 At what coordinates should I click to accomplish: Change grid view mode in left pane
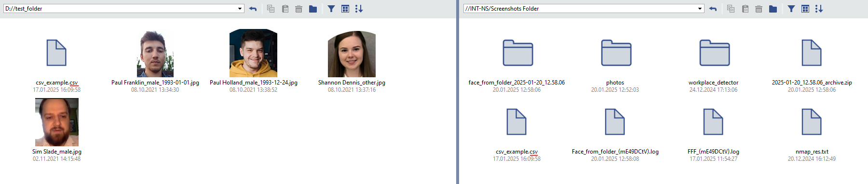(345, 9)
